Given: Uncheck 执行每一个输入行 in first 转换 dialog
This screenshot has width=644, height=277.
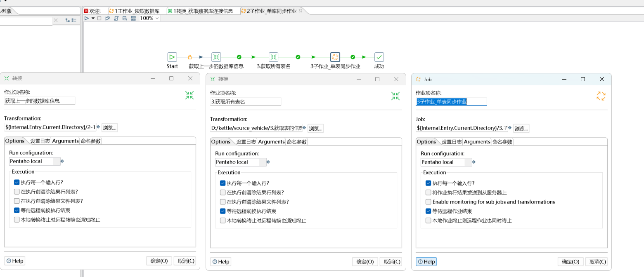Looking at the screenshot, I should [17, 182].
